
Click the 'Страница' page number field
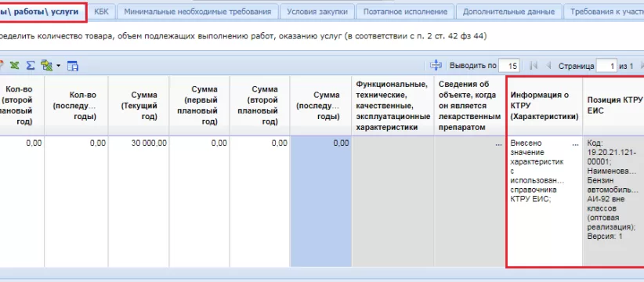coord(606,66)
